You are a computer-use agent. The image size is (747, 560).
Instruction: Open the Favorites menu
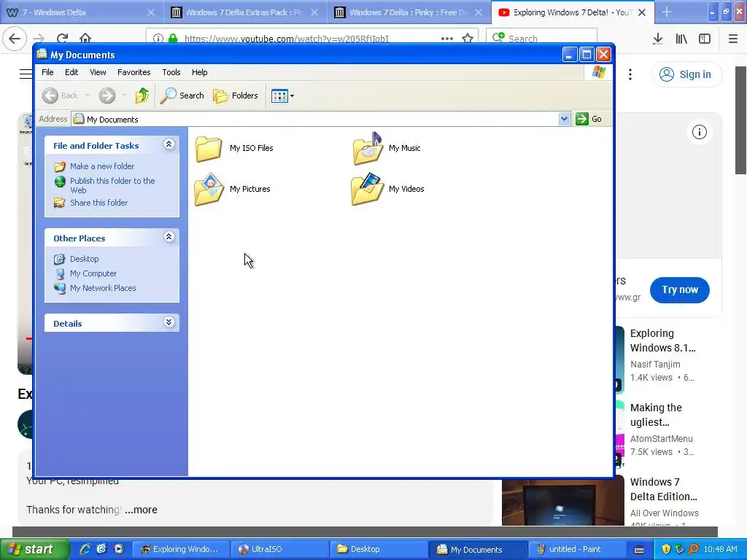[134, 72]
